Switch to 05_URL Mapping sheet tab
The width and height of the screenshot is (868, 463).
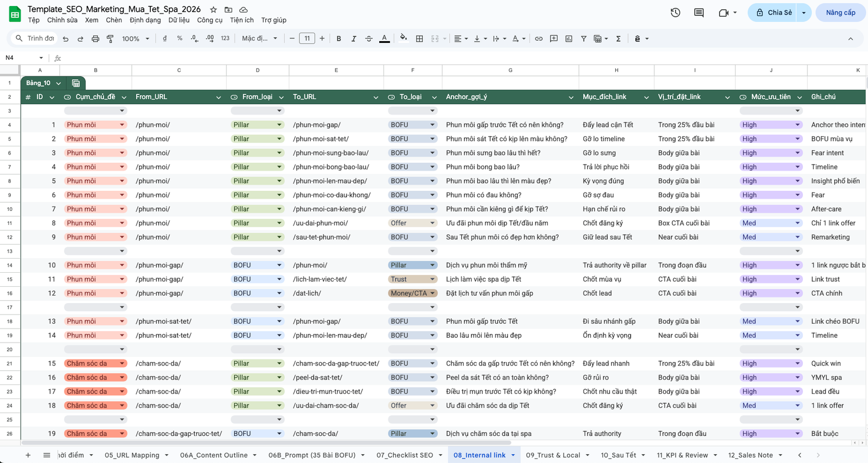point(132,455)
